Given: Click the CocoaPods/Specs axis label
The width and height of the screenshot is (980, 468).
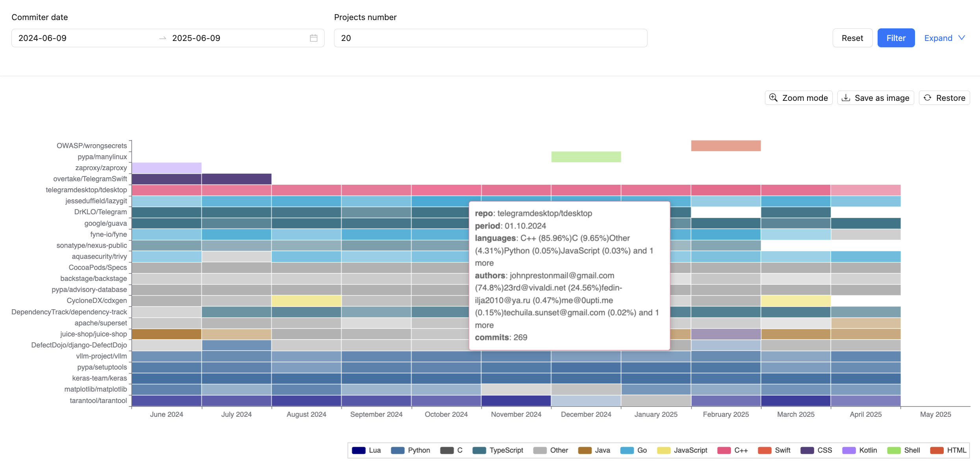Looking at the screenshot, I should pyautogui.click(x=98, y=267).
